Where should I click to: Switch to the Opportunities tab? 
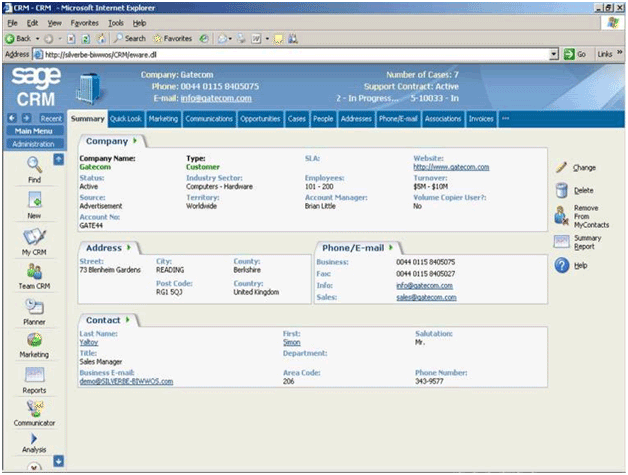point(260,119)
